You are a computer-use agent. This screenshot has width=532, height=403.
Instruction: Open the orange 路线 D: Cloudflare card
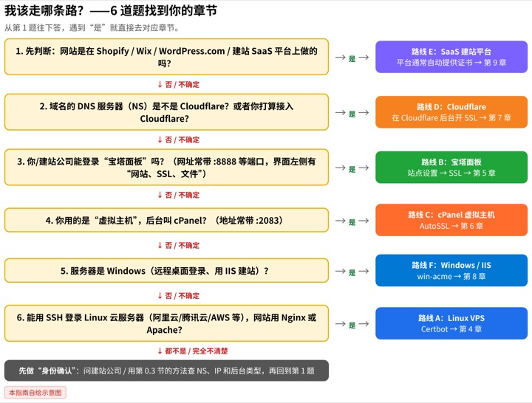(x=451, y=112)
